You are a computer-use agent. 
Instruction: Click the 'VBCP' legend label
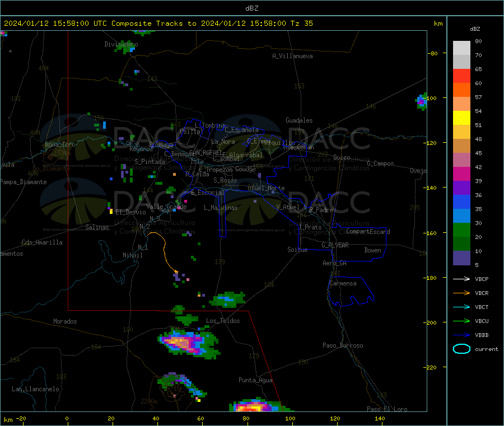click(x=482, y=279)
